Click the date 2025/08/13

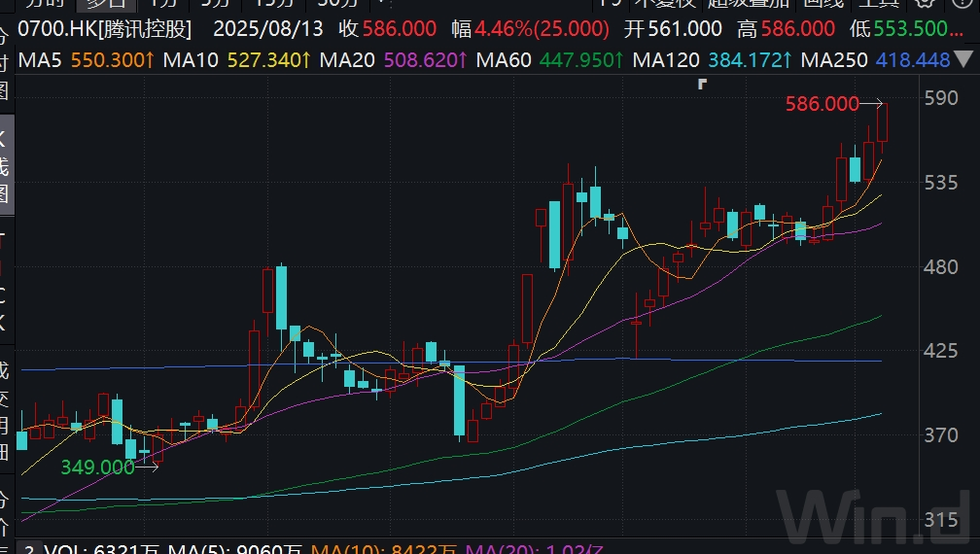[268, 29]
